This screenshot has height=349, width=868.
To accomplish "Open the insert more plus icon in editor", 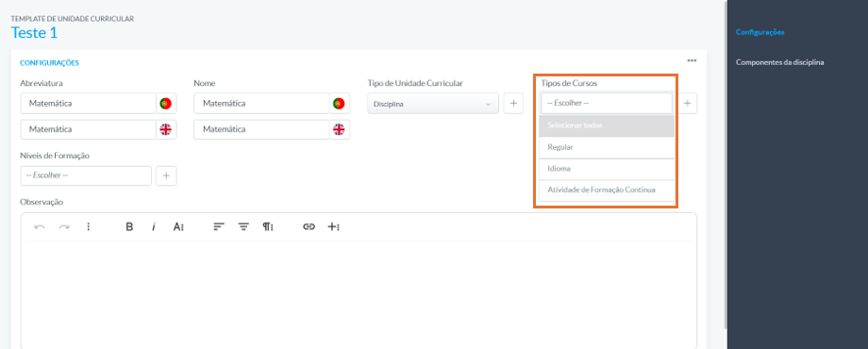I will pyautogui.click(x=333, y=226).
